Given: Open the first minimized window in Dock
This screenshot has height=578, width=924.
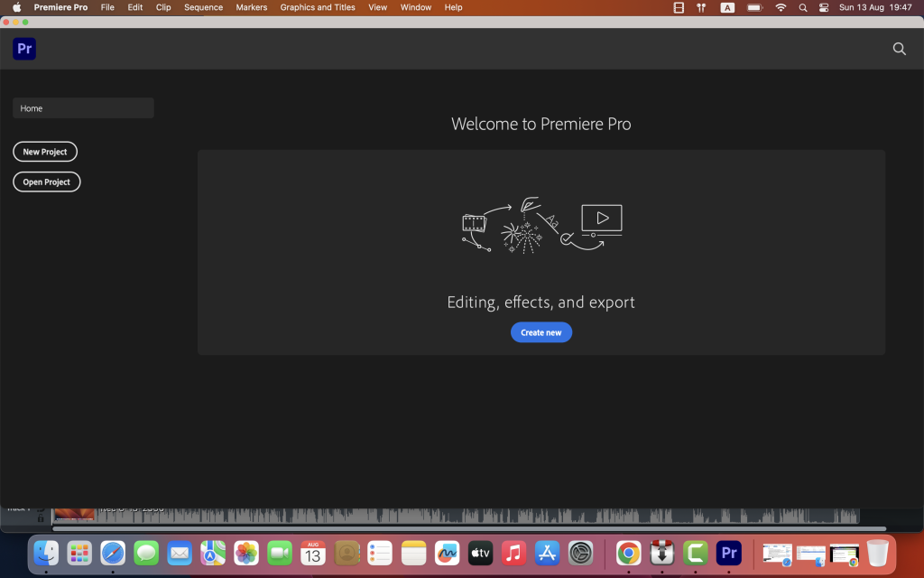Looking at the screenshot, I should pos(777,555).
